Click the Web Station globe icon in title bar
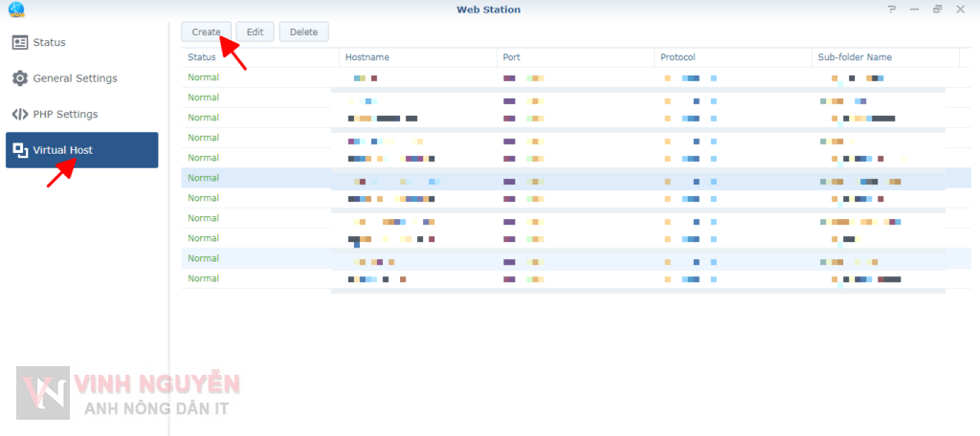This screenshot has width=980, height=436. point(15,10)
